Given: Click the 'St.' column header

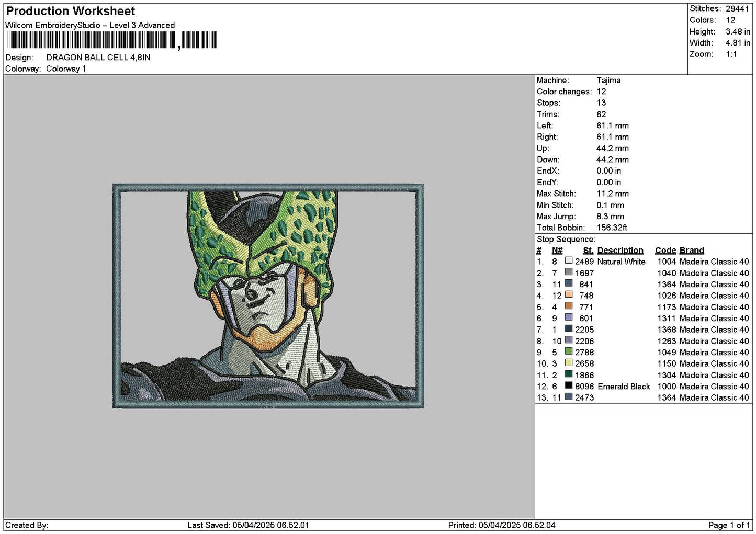Looking at the screenshot, I should point(588,251).
